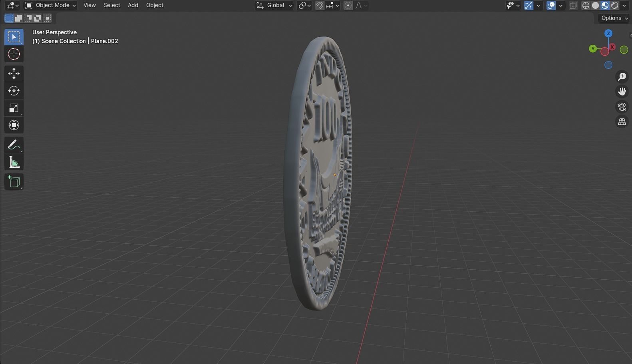Select the Rotate tool
The height and width of the screenshot is (364, 632).
pyautogui.click(x=14, y=91)
